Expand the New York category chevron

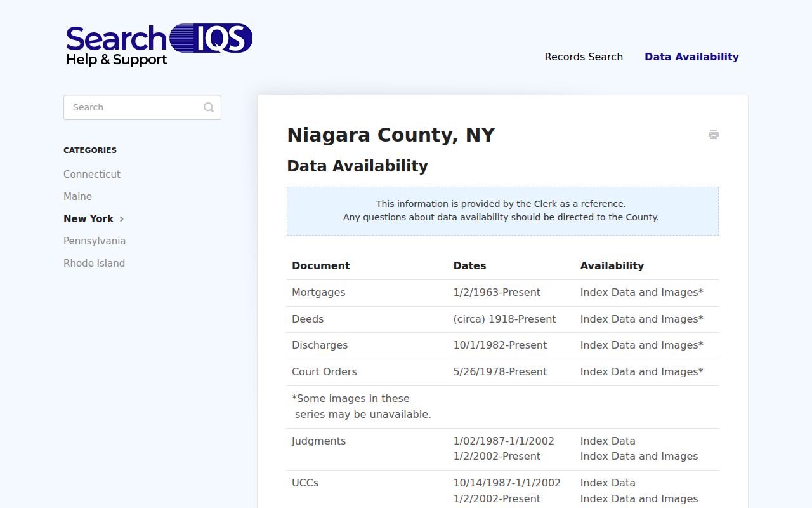(122, 219)
